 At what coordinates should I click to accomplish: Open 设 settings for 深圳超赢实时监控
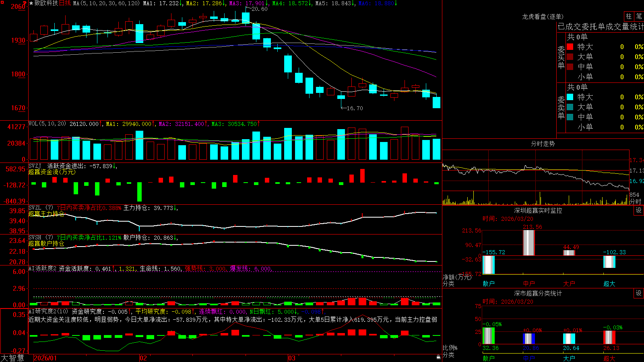(638, 210)
